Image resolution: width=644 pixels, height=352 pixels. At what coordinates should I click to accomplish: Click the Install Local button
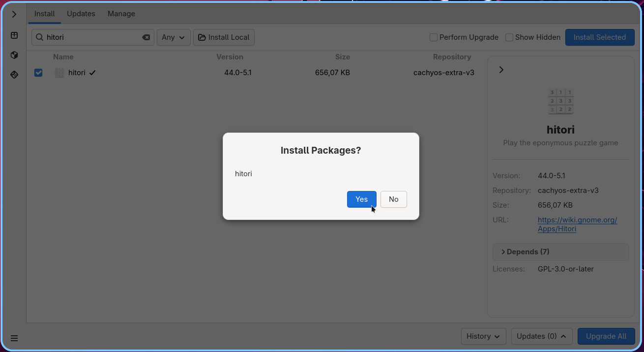pyautogui.click(x=224, y=37)
